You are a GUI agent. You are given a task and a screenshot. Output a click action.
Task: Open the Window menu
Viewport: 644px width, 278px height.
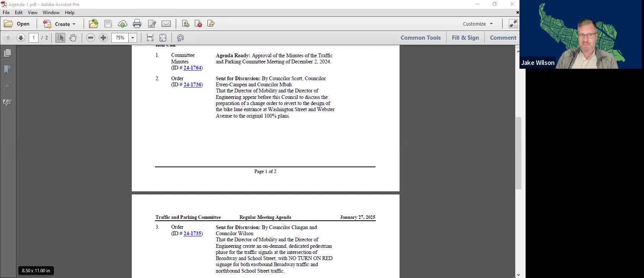click(51, 13)
